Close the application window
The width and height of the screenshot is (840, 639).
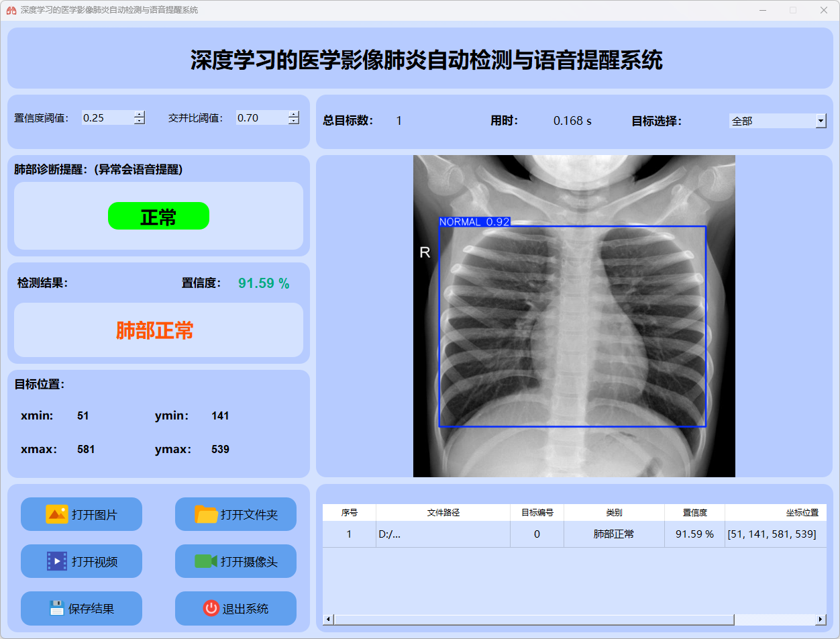[x=823, y=10]
